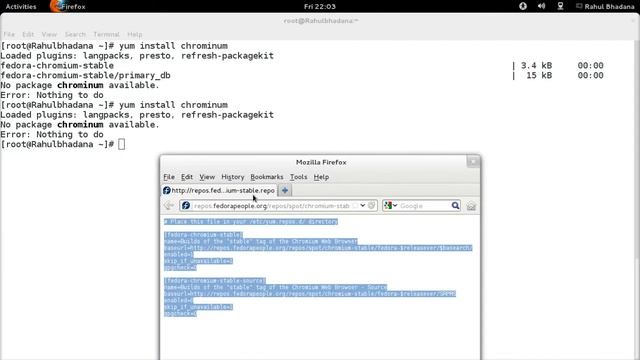Open the terminal Edit menu

point(28,34)
